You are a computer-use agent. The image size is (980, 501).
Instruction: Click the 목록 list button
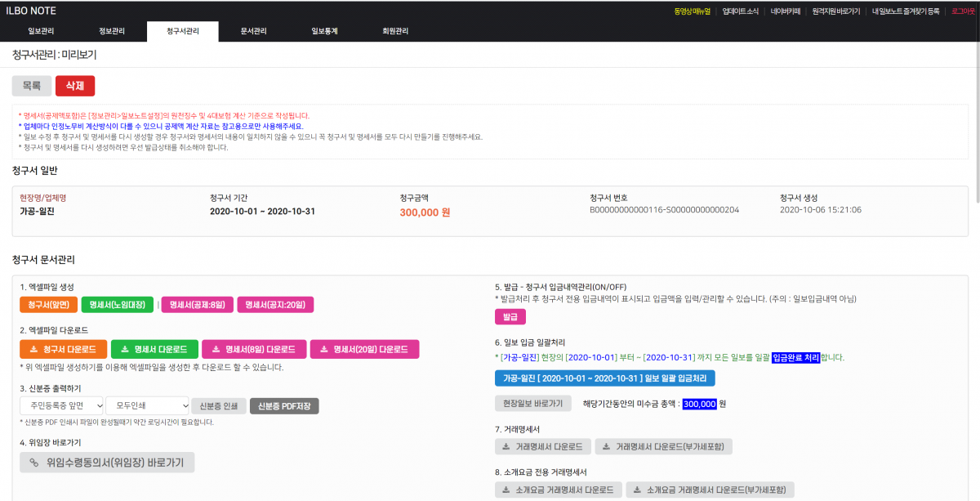click(32, 86)
